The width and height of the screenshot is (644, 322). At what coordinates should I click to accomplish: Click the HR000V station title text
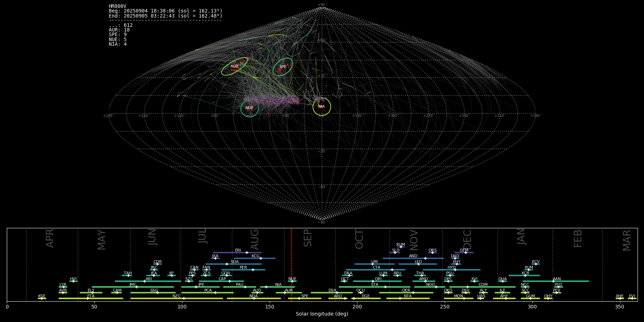[117, 6]
